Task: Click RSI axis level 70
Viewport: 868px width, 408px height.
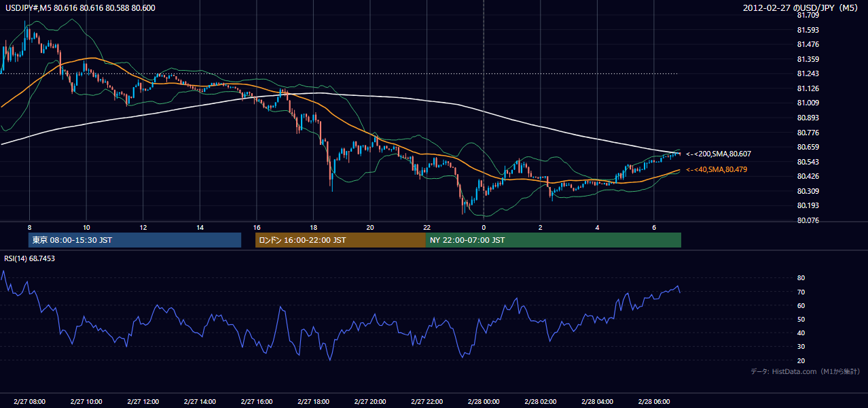Action: (801, 292)
